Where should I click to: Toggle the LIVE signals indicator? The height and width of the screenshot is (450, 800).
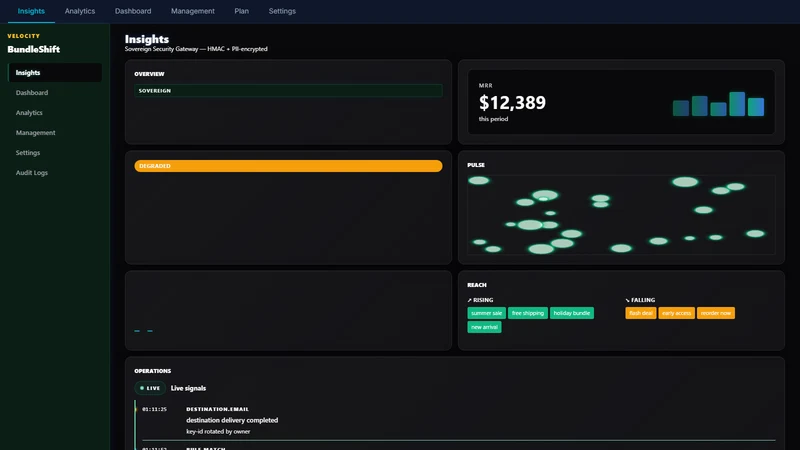(150, 388)
